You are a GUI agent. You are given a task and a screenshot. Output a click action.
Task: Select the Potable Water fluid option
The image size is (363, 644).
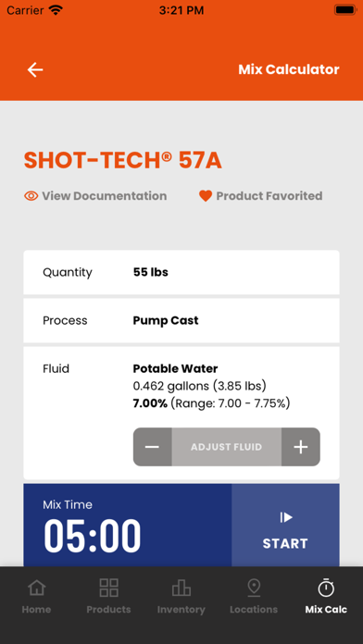point(176,368)
